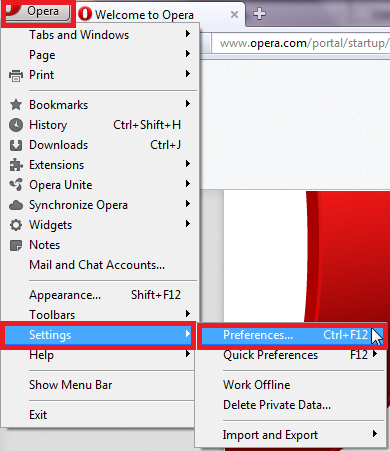
Task: Close the Welcome to Opera tab
Action: click(234, 14)
